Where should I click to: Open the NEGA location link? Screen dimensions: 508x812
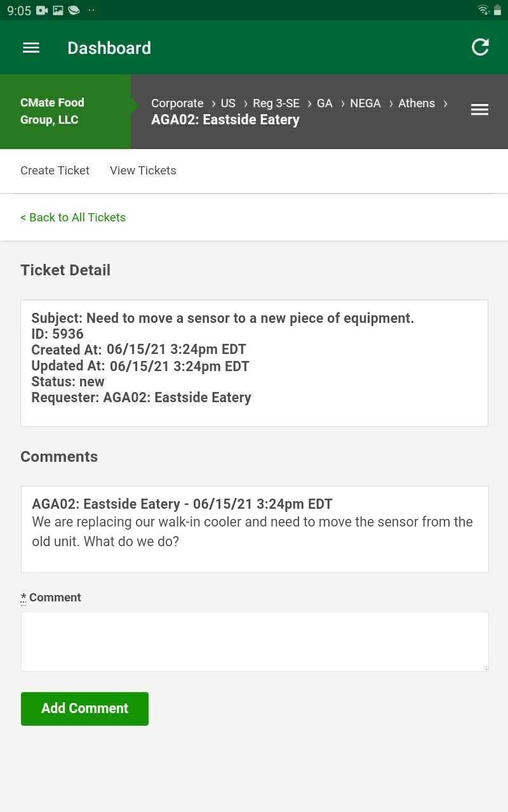(x=365, y=103)
